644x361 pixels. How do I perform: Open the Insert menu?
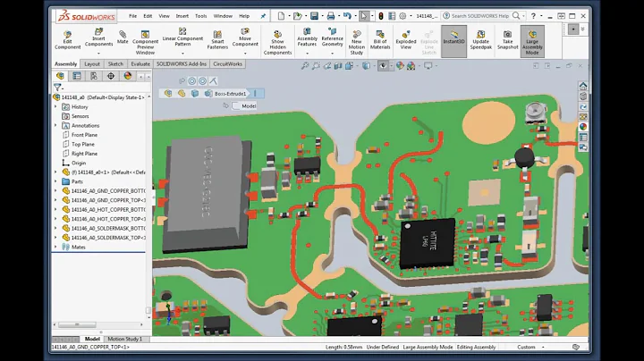(182, 16)
